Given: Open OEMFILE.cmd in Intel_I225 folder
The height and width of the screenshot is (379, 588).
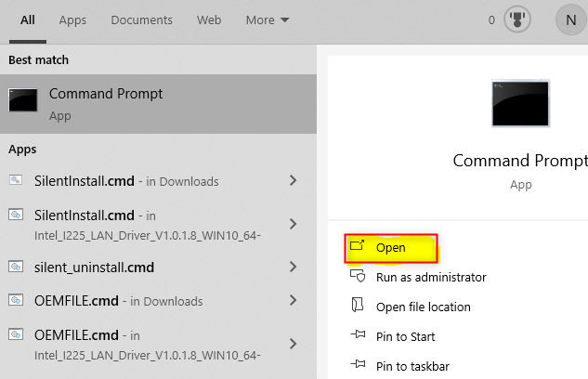Looking at the screenshot, I should (147, 345).
